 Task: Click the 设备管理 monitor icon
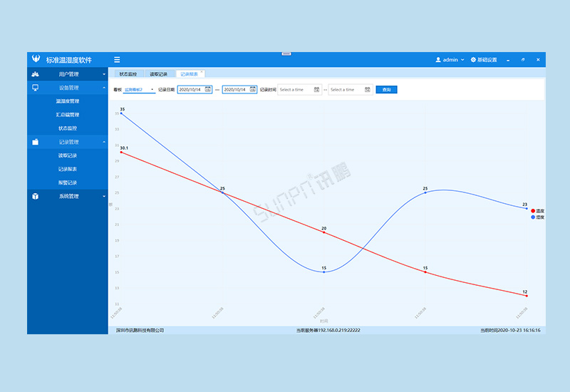35,88
